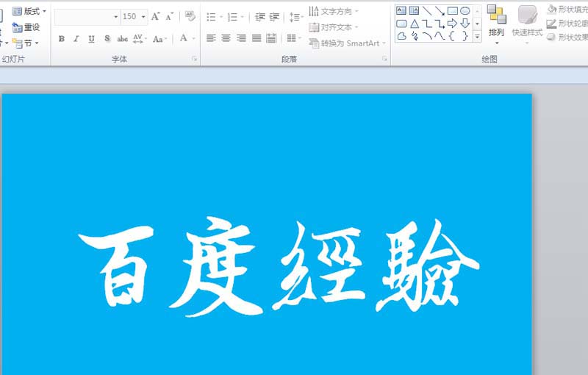This screenshot has height=375, width=588.
Task: Select the elbow connector shape
Action: tap(427, 24)
